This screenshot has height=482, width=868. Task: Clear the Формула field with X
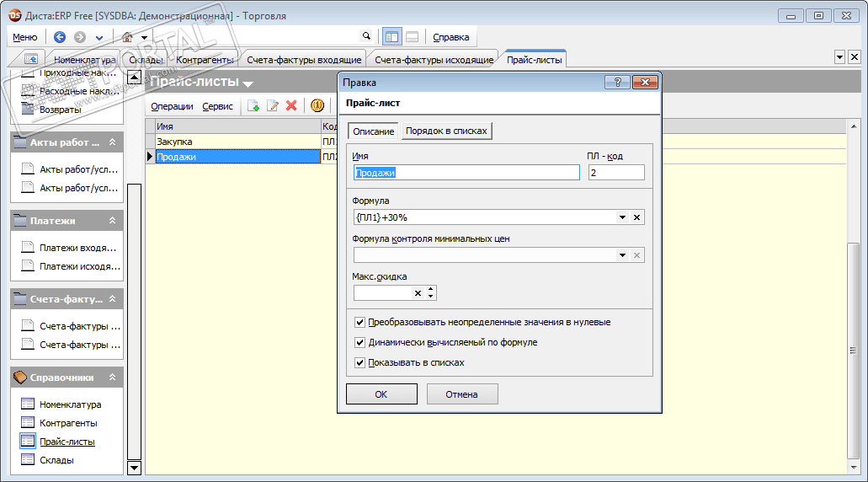[636, 217]
